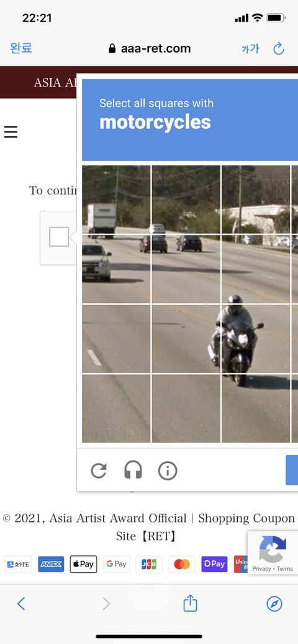Screen dimensions: 298x644
Task: Tap the Apple Pay payment icon
Action: [x=84, y=564]
